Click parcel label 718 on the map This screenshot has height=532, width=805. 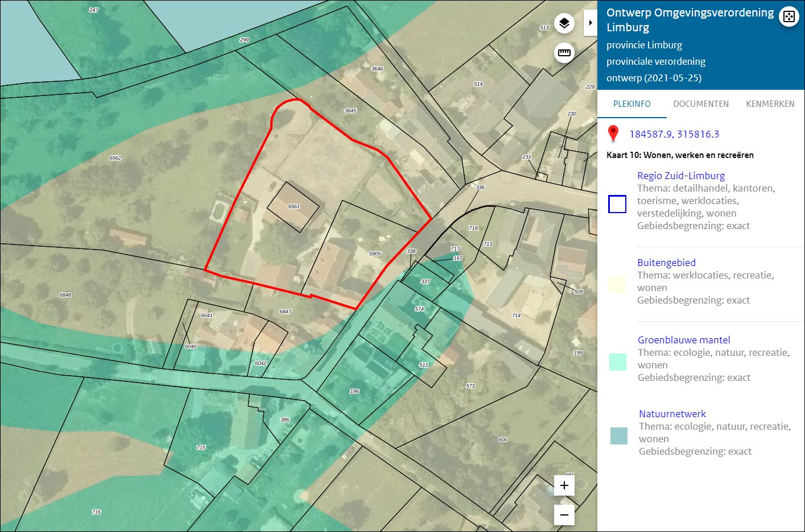[473, 228]
